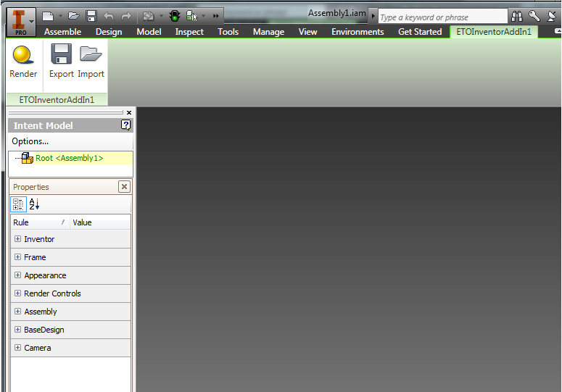The image size is (562, 392).
Task: Open the Options... menu in Intent Model
Action: [30, 141]
